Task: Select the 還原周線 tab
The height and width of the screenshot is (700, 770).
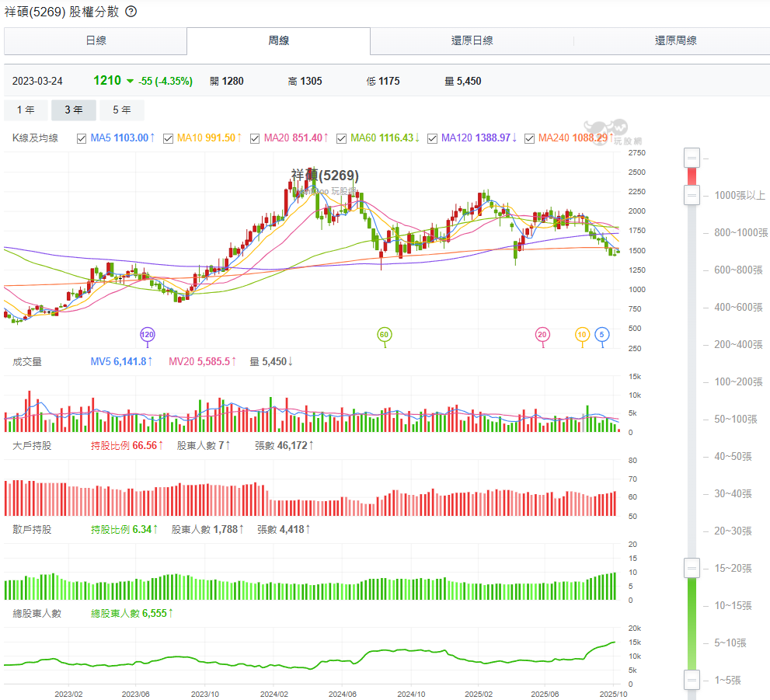Action: 675,41
